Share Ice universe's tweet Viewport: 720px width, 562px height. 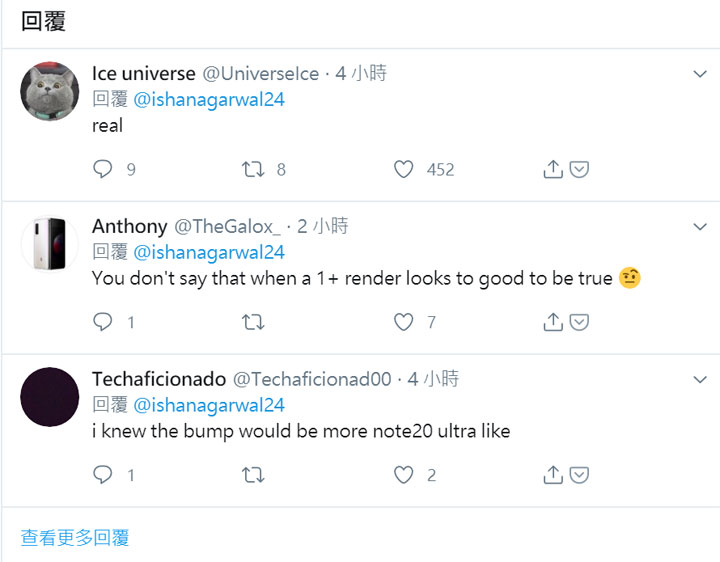tap(553, 170)
